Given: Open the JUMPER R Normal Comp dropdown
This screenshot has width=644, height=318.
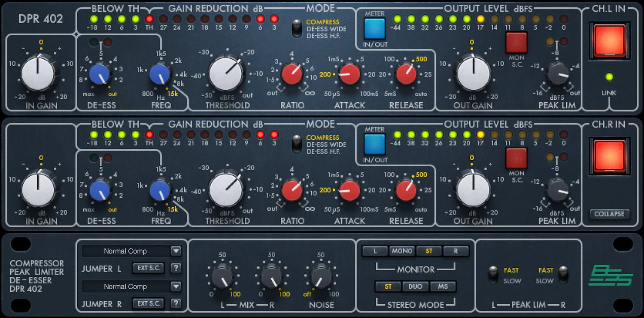Looking at the screenshot, I should tap(176, 287).
